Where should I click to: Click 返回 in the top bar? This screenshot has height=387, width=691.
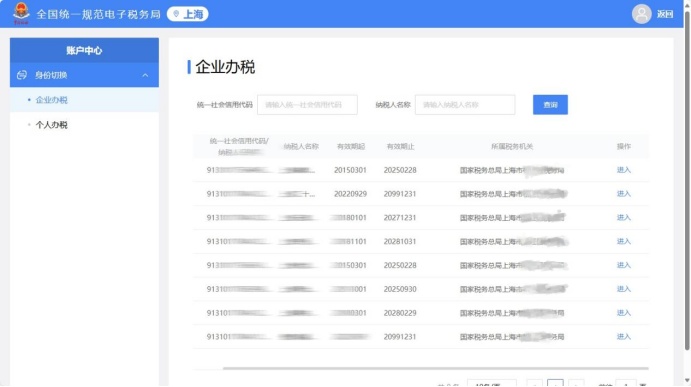[x=665, y=14]
